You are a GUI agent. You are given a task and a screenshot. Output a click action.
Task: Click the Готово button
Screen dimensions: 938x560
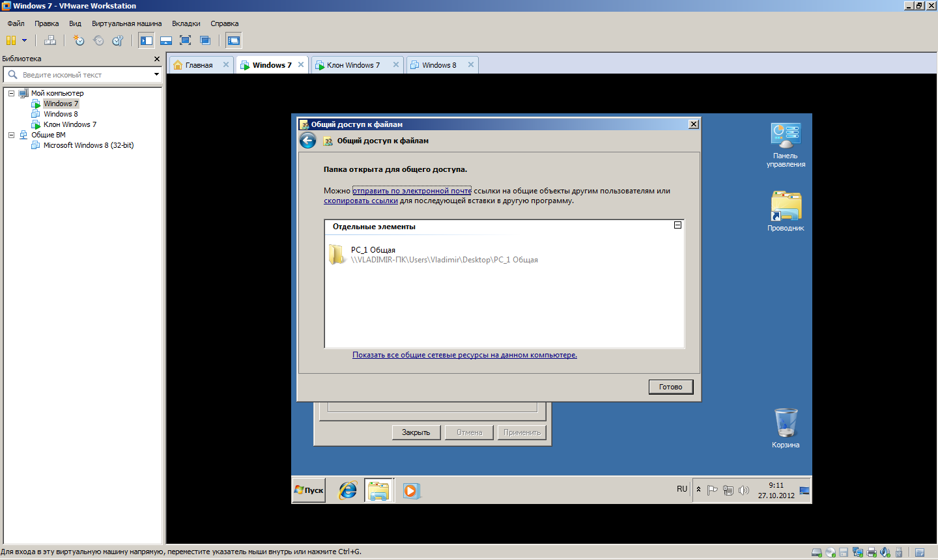[671, 387]
